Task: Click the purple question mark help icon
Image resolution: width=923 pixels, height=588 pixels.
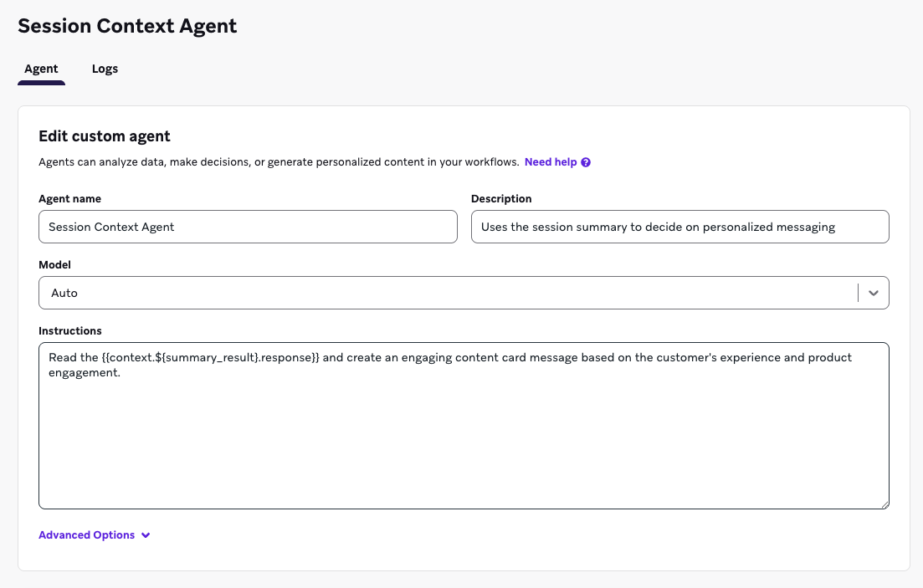Action: 584,161
